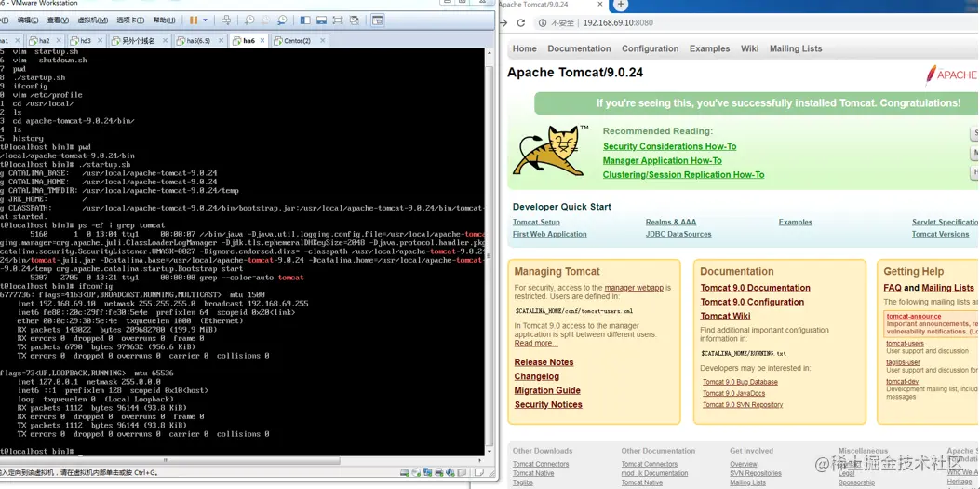The width and height of the screenshot is (980, 489).
Task: Switch to the ha2 VM tab
Action: pos(45,41)
